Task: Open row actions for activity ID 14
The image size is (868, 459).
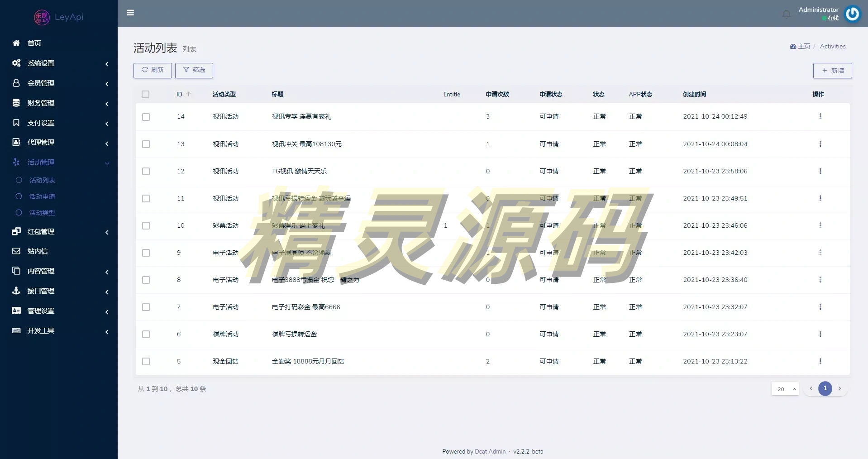Action: (820, 116)
